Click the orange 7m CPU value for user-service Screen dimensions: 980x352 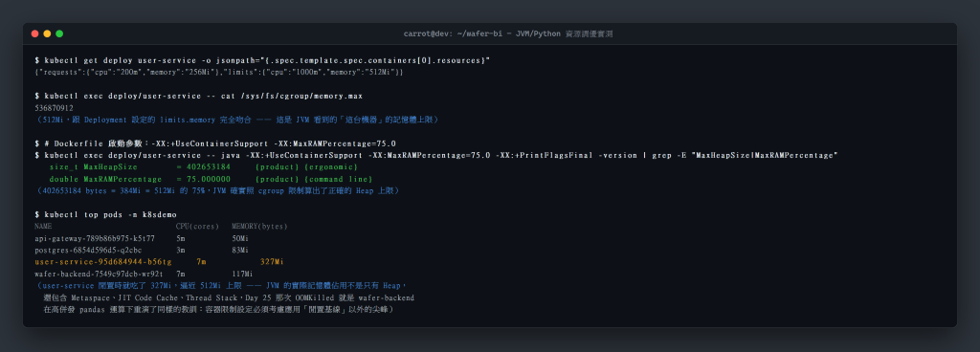point(201,262)
